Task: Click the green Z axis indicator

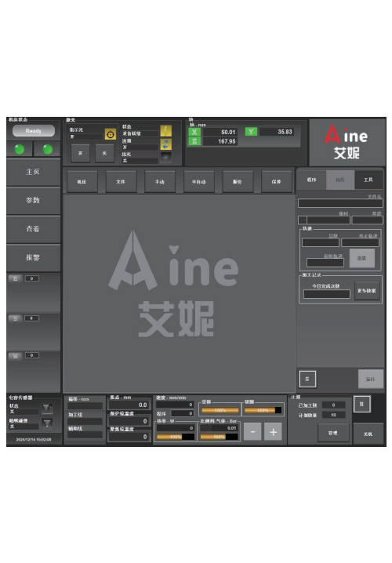Action: pyautogui.click(x=194, y=141)
